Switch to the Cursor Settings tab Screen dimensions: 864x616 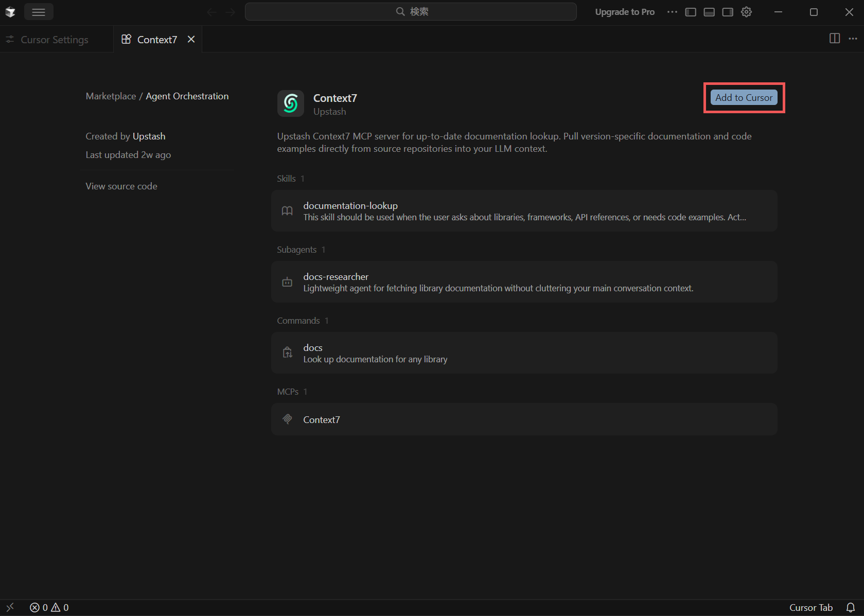point(54,40)
